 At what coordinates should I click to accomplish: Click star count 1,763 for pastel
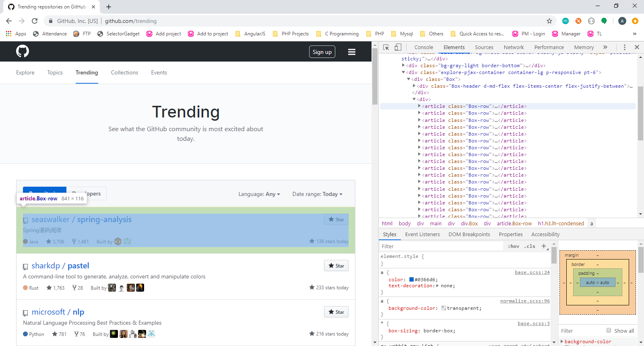(56, 288)
